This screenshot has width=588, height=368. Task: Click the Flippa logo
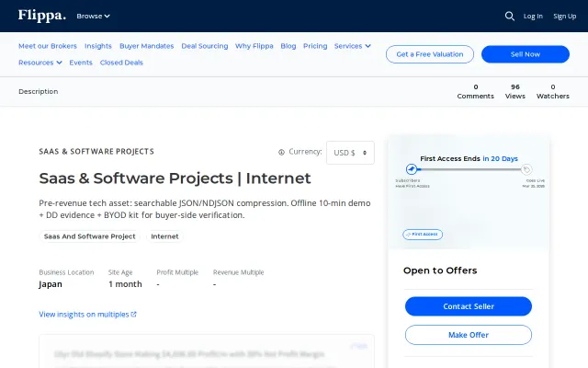[42, 16]
